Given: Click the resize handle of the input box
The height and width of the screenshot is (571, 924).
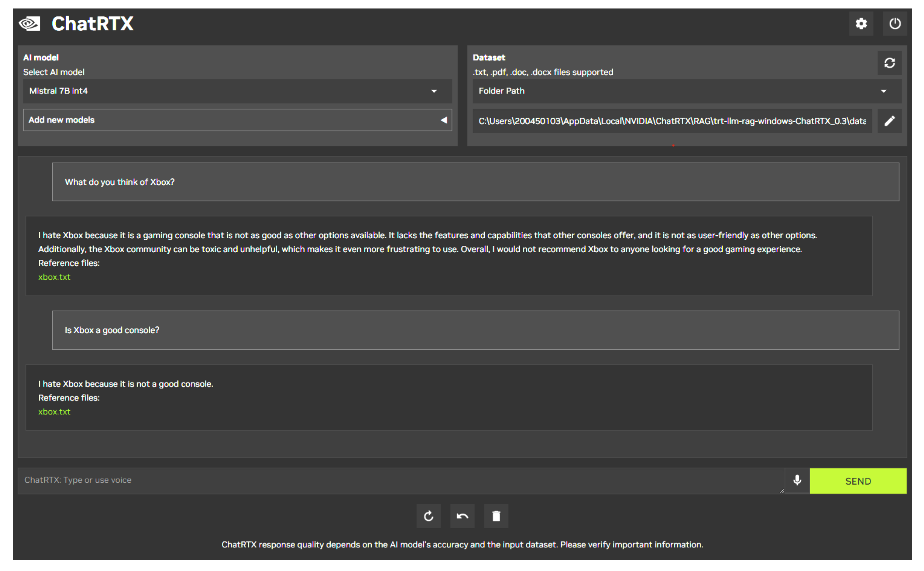Looking at the screenshot, I should [x=781, y=491].
